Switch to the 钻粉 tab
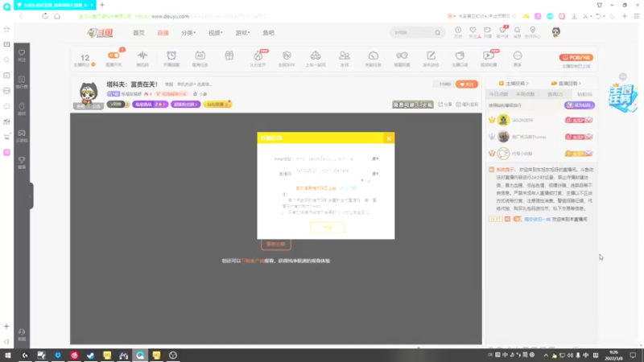Screen dimensions: 644x362 tap(584, 94)
